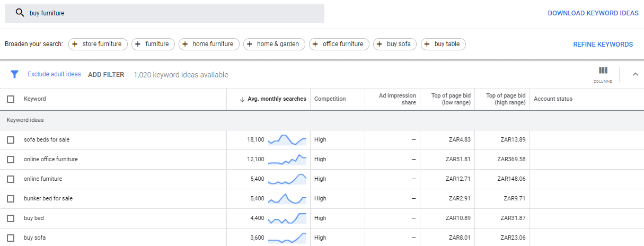
Task: Add 'store furniture' to broaden search
Action: pos(98,44)
